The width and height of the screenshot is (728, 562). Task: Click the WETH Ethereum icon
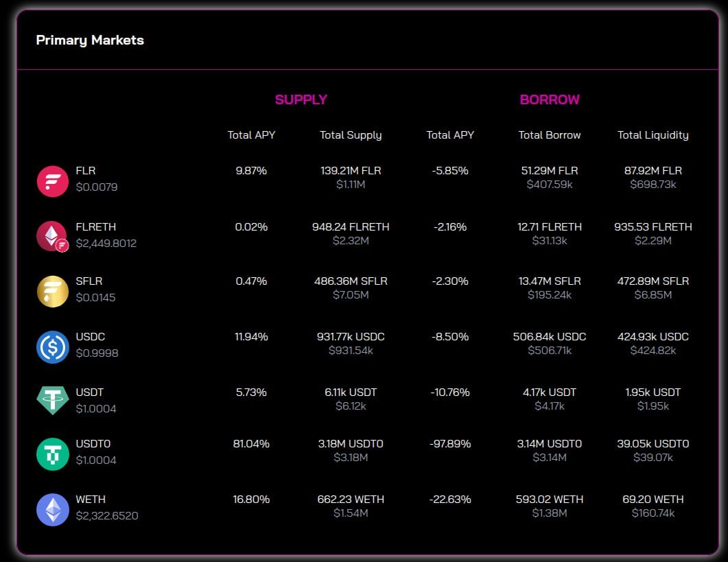[52, 510]
